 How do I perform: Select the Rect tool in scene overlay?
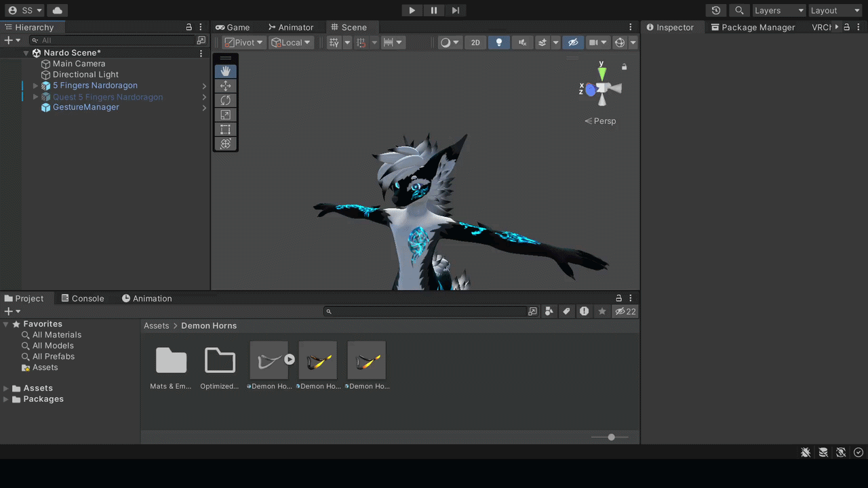(226, 129)
